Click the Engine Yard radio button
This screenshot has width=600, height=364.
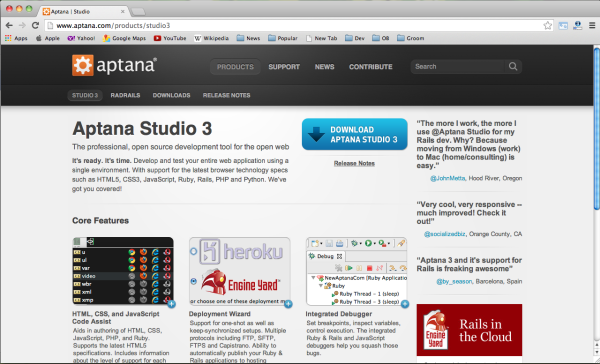point(194,281)
